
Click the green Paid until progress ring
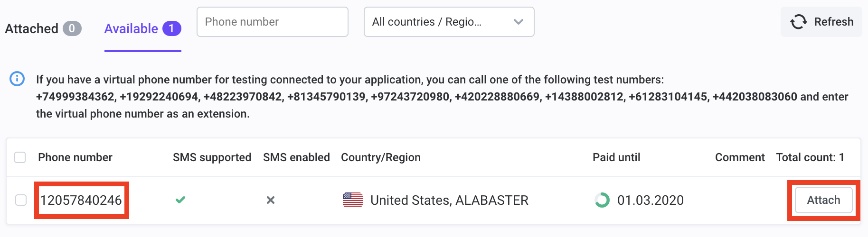point(602,200)
